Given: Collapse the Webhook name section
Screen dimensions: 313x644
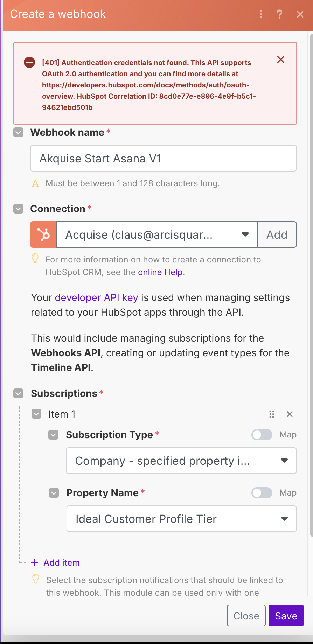Looking at the screenshot, I should pos(18,133).
